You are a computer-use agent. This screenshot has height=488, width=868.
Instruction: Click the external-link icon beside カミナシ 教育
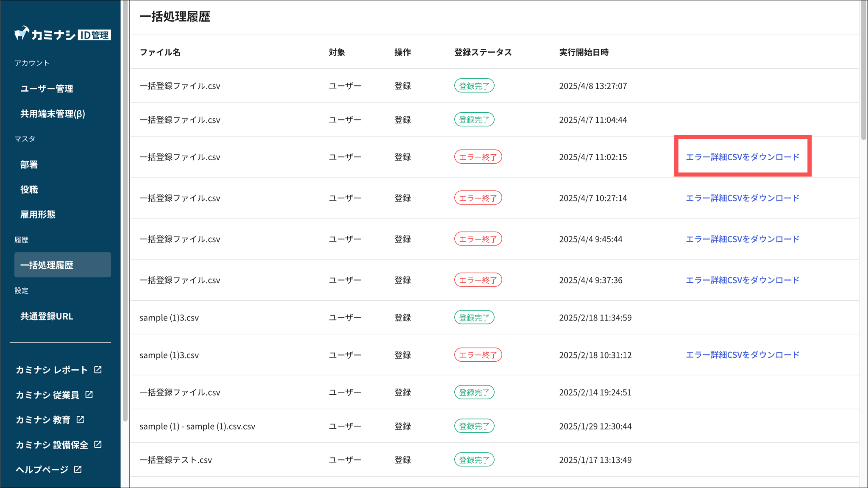coord(80,420)
